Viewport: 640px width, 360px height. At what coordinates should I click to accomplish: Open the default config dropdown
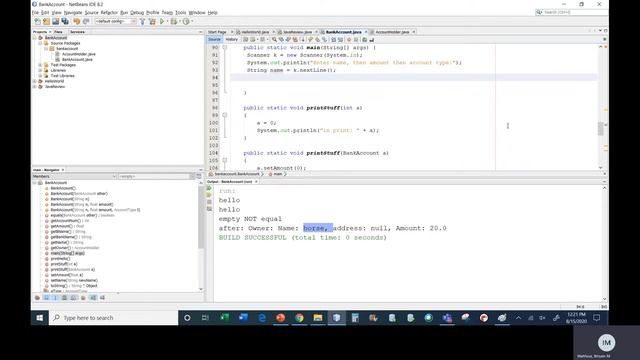pyautogui.click(x=116, y=21)
